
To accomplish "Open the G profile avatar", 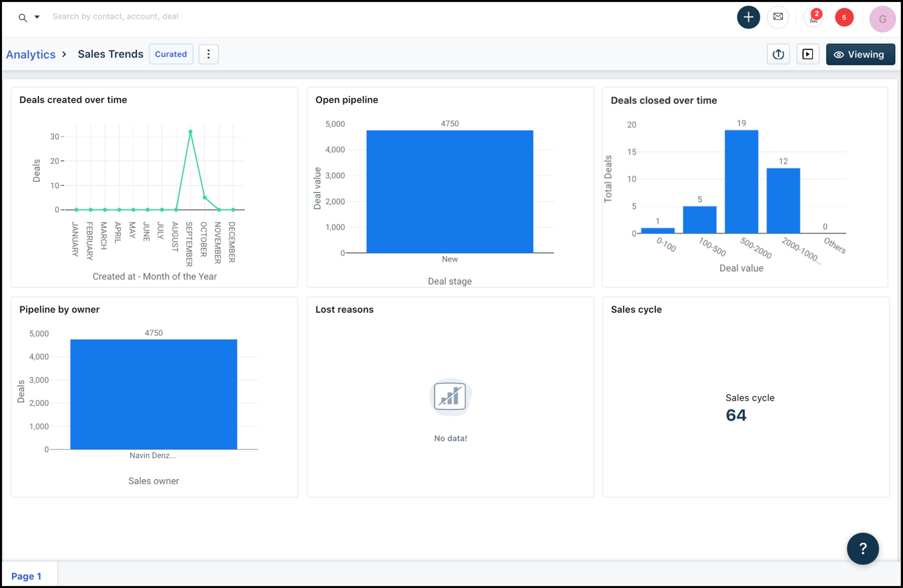I will [x=883, y=18].
